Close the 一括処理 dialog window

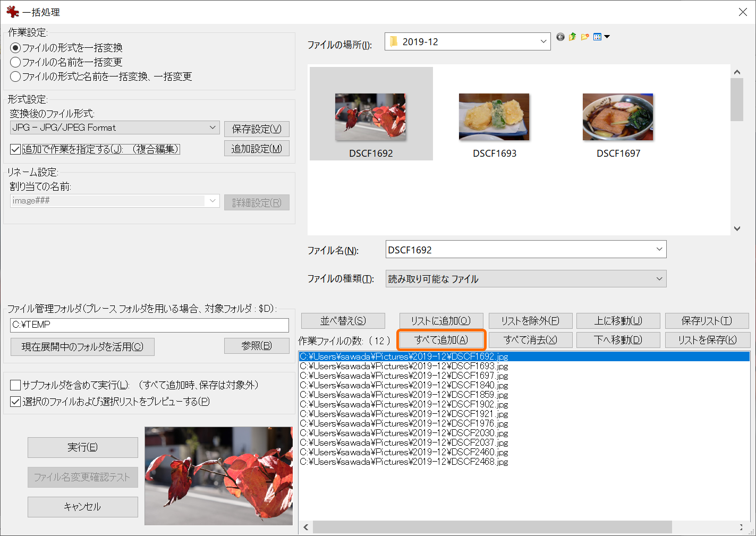(x=743, y=12)
